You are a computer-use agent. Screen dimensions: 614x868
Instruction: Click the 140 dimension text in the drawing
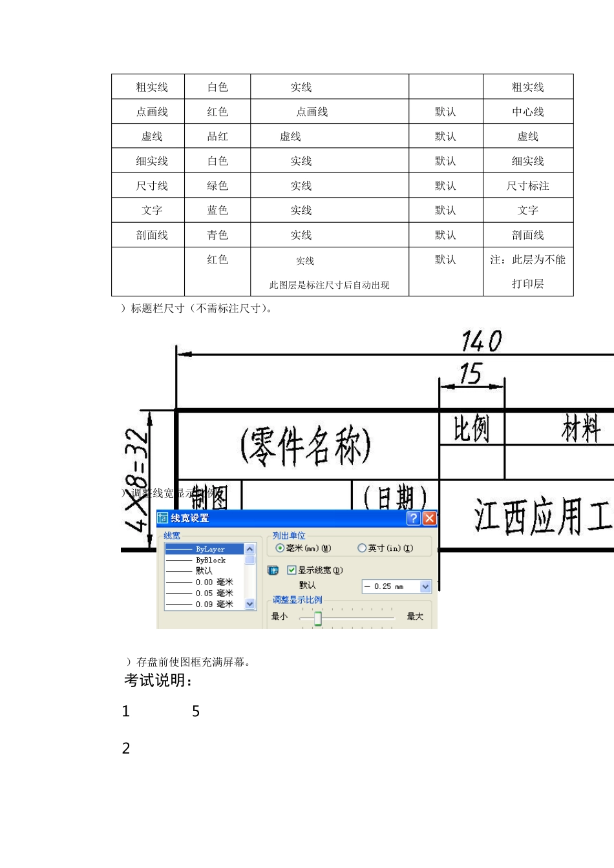(x=482, y=341)
